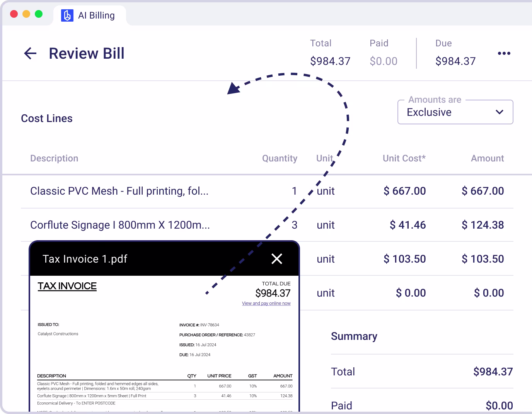This screenshot has height=414, width=532.
Task: Click unit cost $ 41.46
Action: (408, 225)
